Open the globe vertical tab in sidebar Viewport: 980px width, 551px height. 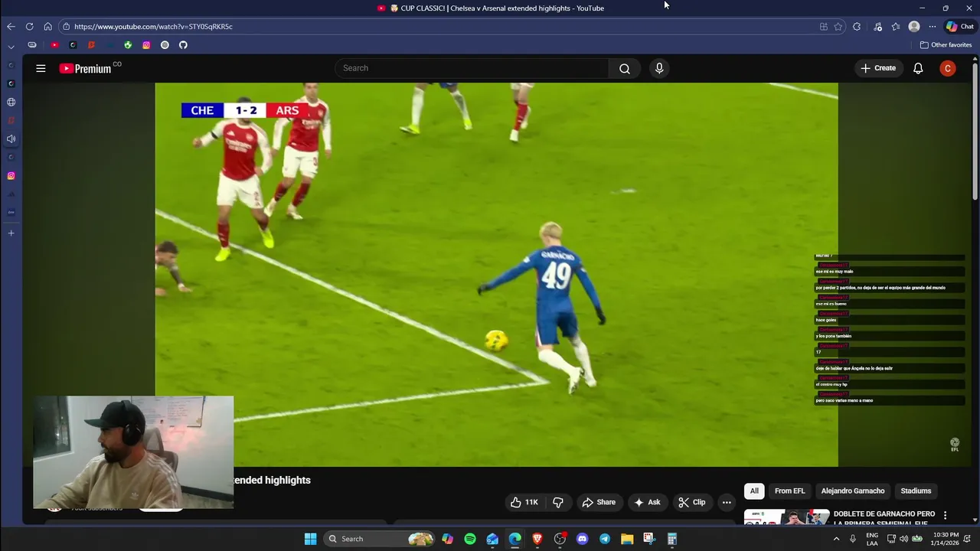11,102
